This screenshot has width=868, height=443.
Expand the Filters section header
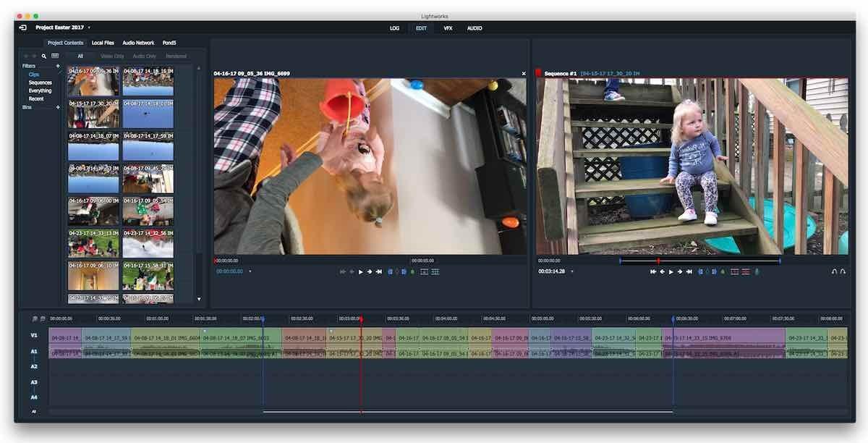pyautogui.click(x=28, y=66)
